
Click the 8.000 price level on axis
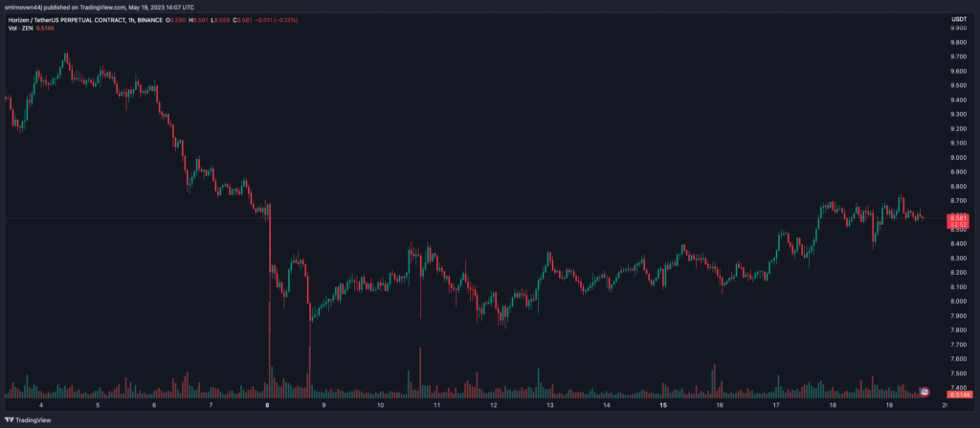point(957,301)
